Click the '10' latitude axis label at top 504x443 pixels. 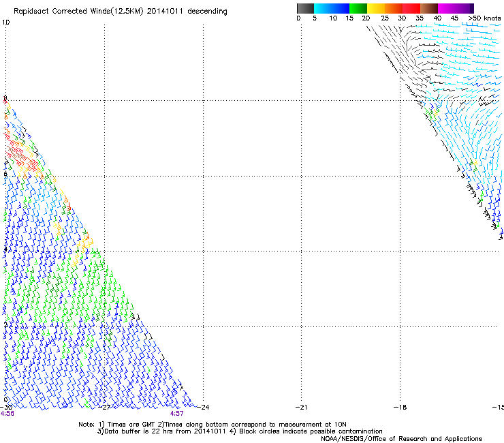5,22
